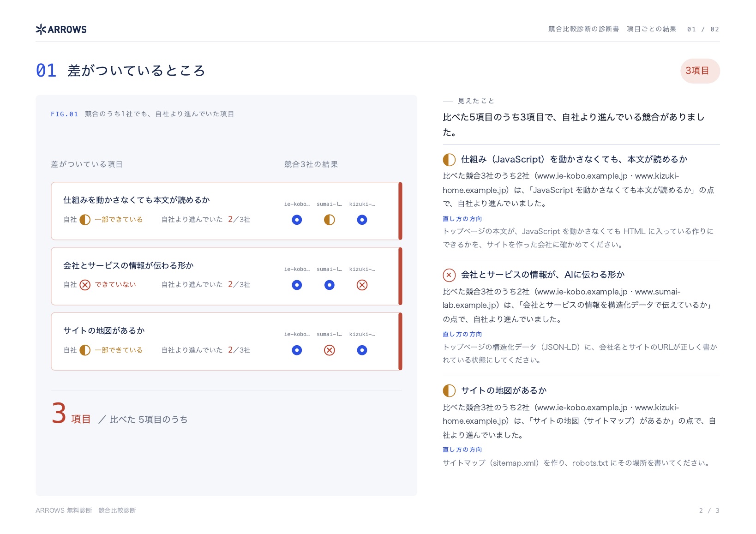Click the header text 競合比較診断の診断書
756x534 pixels.
tap(583, 29)
